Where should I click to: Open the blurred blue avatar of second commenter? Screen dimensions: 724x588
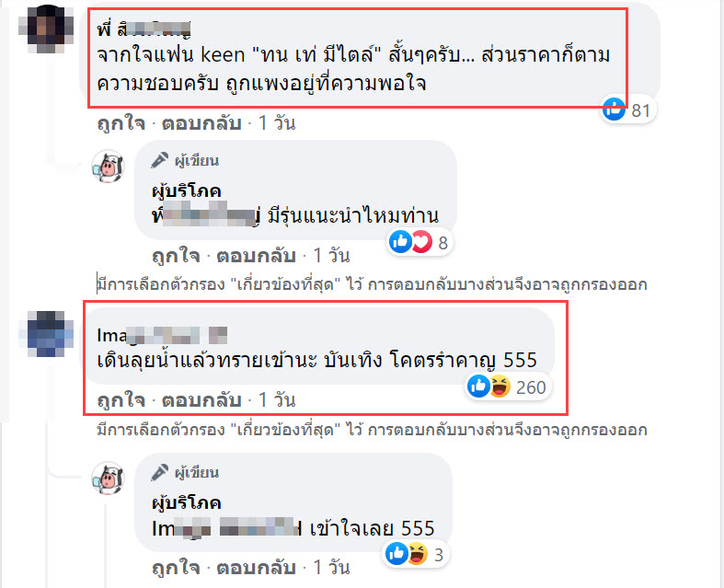pos(46,333)
